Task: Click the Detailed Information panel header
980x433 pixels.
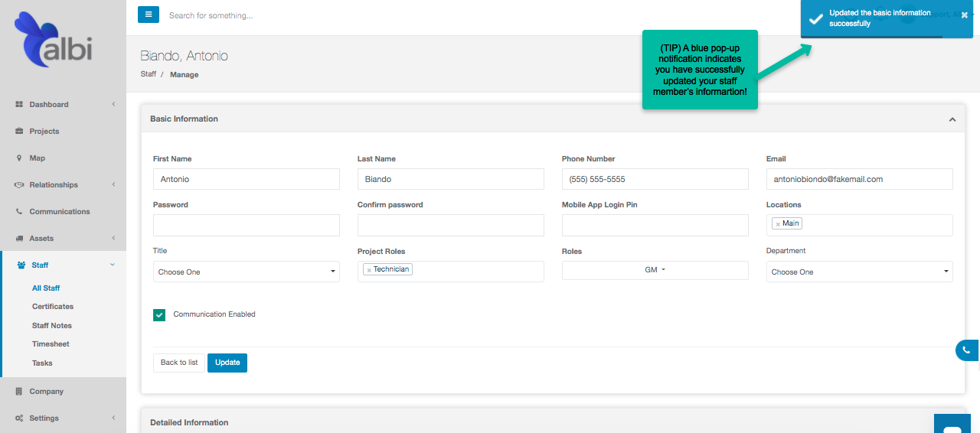Action: (553, 422)
